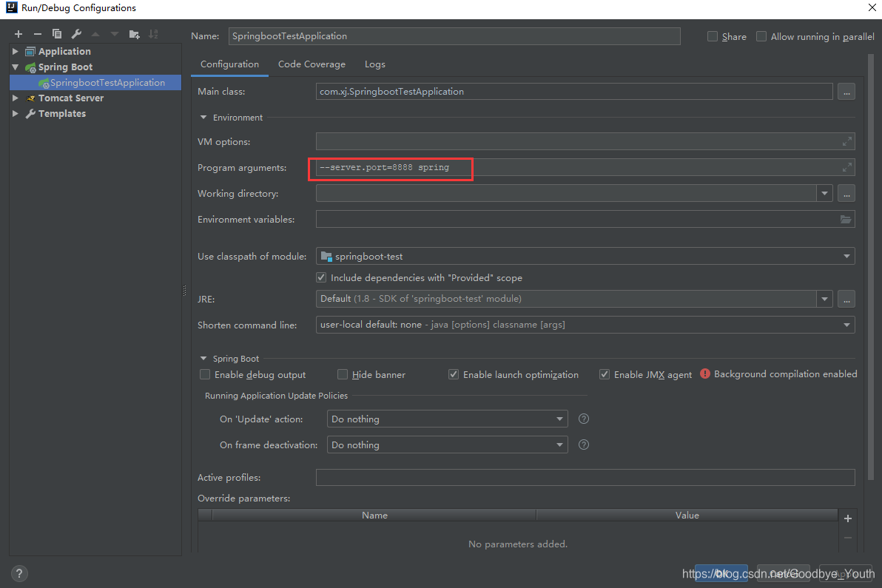Open Shorten command line dropdown

click(x=846, y=325)
